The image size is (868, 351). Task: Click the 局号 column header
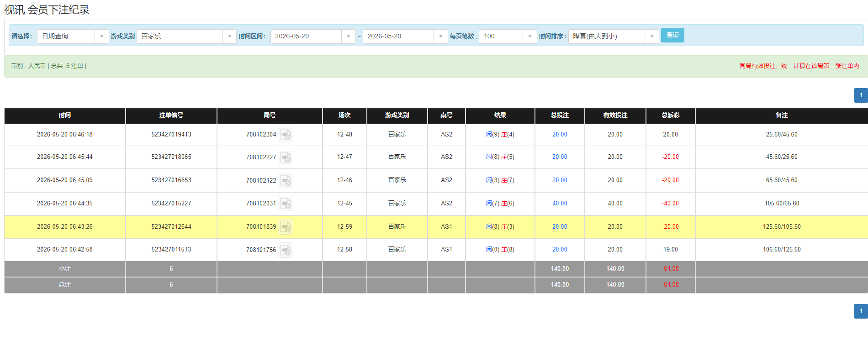(270, 115)
